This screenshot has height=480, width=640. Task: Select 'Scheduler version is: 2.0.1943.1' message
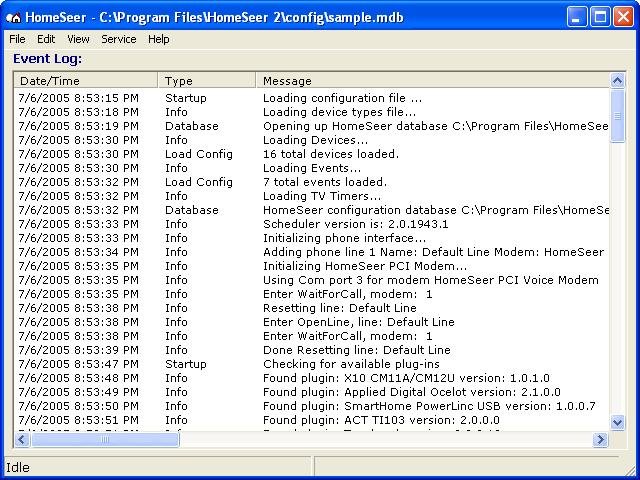pos(356,224)
